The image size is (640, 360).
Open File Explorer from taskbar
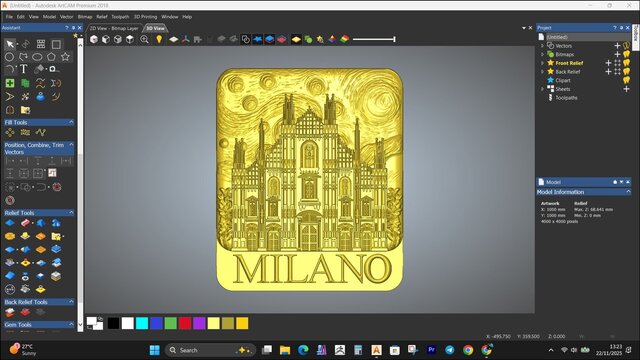[x=285, y=350]
